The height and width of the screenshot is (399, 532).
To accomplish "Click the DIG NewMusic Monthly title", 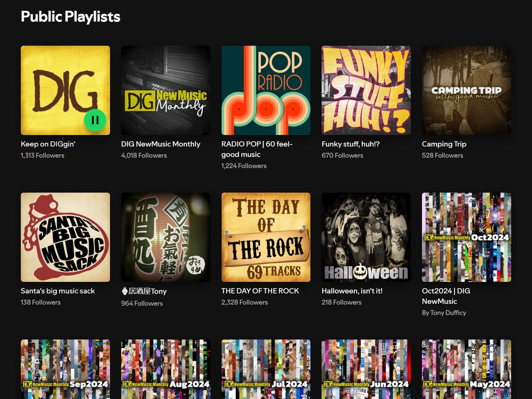I will [160, 144].
